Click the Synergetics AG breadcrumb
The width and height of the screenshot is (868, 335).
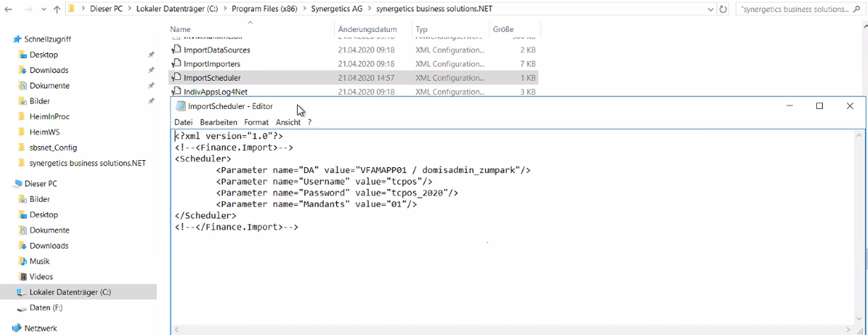click(336, 10)
